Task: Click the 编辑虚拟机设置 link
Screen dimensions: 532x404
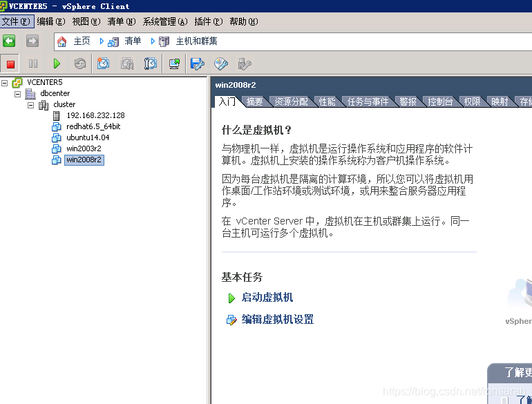Action: (278, 320)
